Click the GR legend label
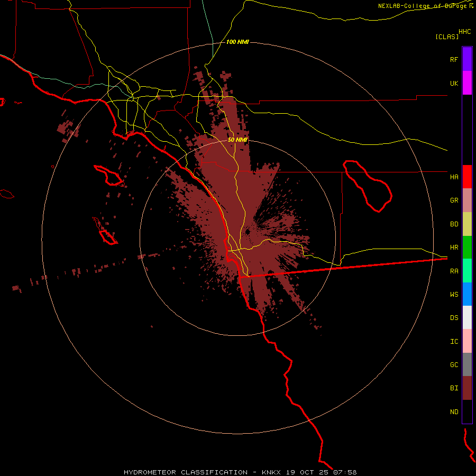 pyautogui.click(x=454, y=200)
